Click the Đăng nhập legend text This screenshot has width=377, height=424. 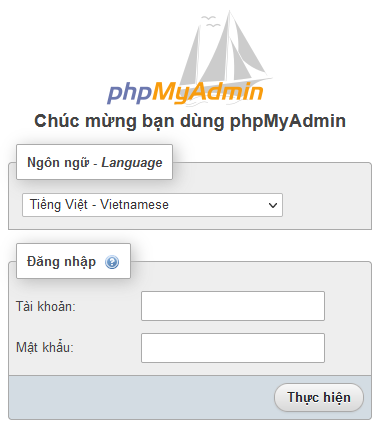[x=61, y=261]
